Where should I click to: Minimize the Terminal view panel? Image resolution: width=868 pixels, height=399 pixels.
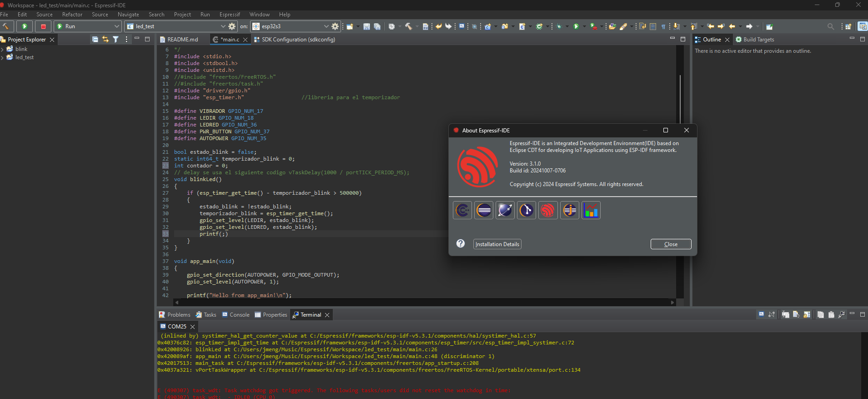[852, 314]
